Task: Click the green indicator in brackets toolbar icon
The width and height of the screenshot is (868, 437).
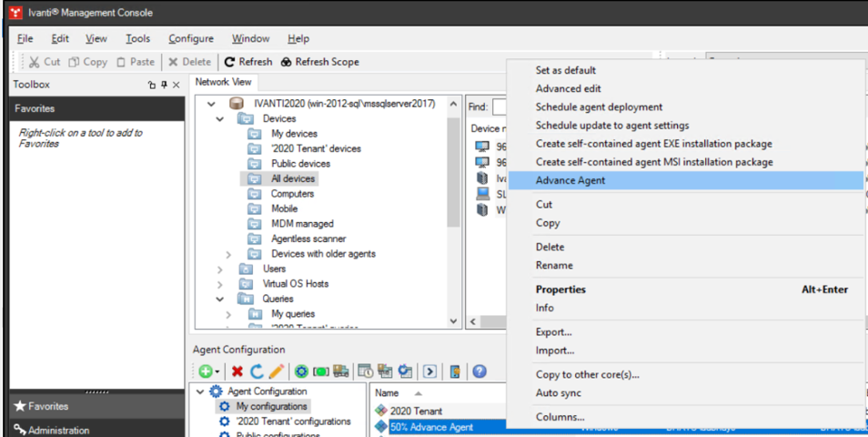Action: [x=321, y=371]
